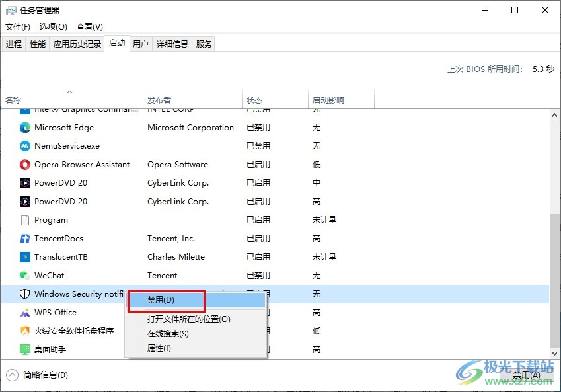Viewport: 561px width, 392px height.
Task: Click the blank Program file icon
Action: coord(24,220)
